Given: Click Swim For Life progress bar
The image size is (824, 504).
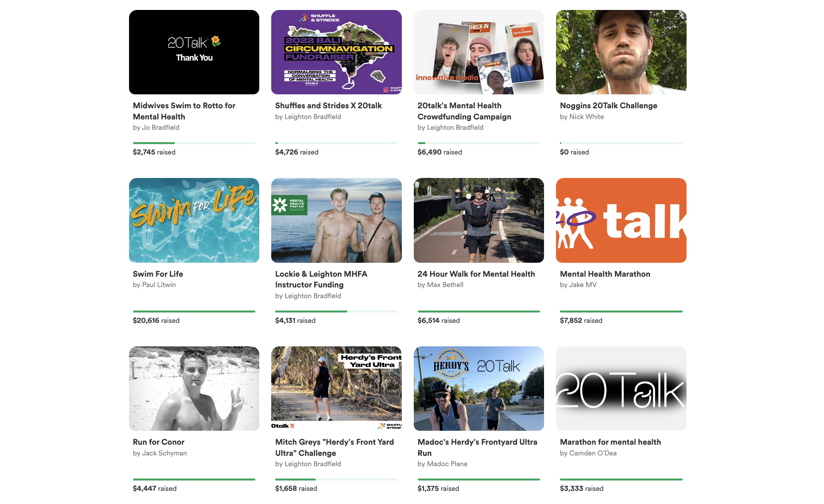Looking at the screenshot, I should 194,311.
